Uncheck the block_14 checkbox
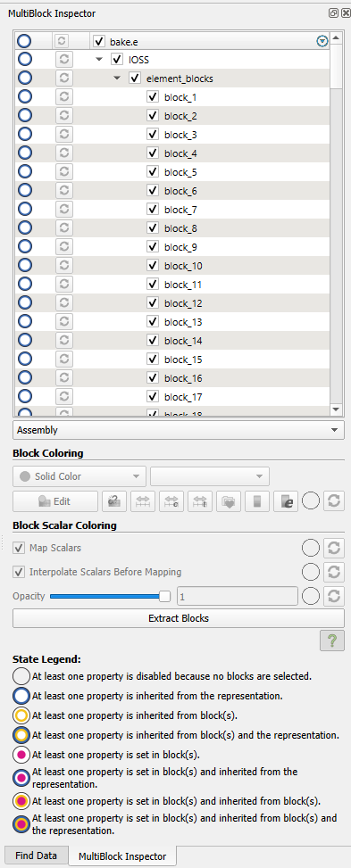 (x=153, y=341)
